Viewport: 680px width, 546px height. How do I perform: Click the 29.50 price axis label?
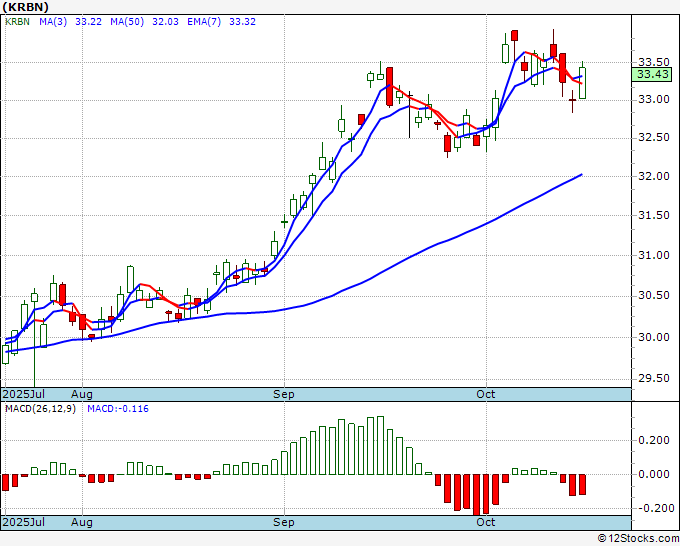click(654, 379)
